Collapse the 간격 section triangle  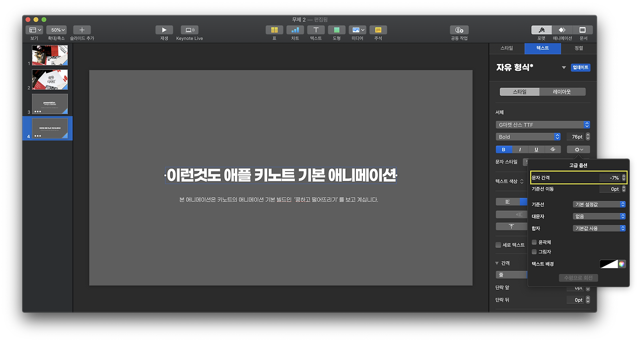tap(498, 263)
